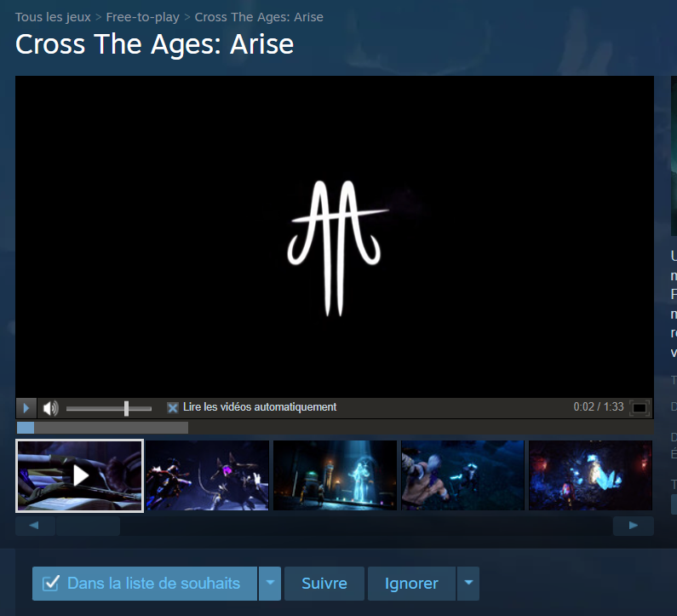Enter fullscreen video mode
Image resolution: width=677 pixels, height=616 pixels.
pyautogui.click(x=640, y=408)
